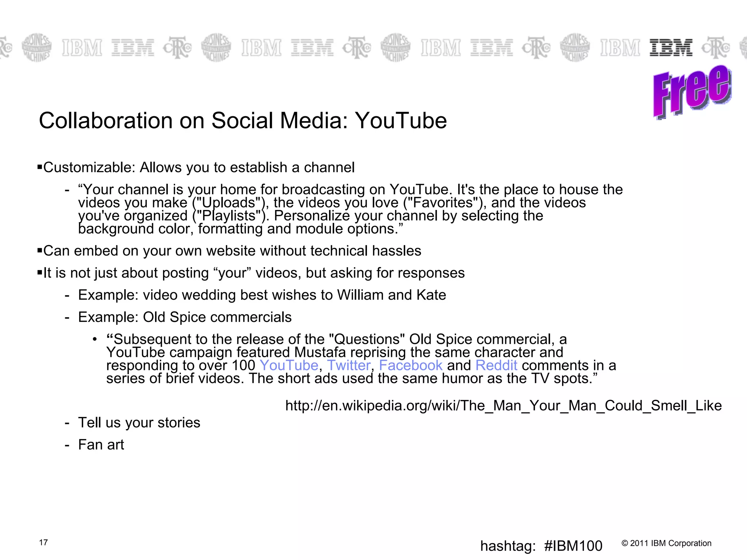Click the 2011 IBM Corporation copyright

click(666, 543)
